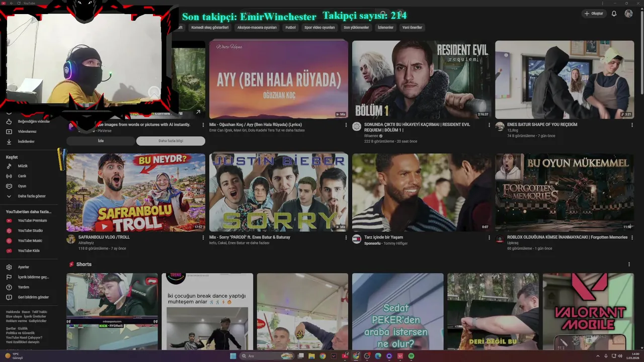
Task: Open options for Enes Batur Shape of You
Action: coord(632,125)
